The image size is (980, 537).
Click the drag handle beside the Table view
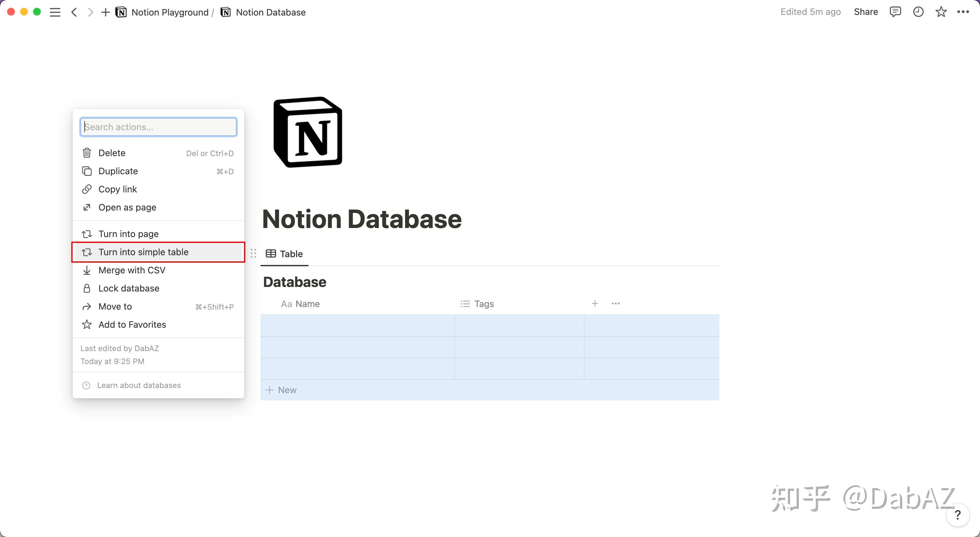pyautogui.click(x=253, y=253)
